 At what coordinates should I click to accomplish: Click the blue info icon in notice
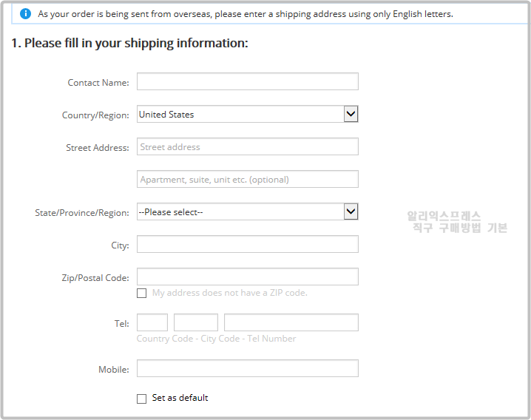[x=25, y=13]
